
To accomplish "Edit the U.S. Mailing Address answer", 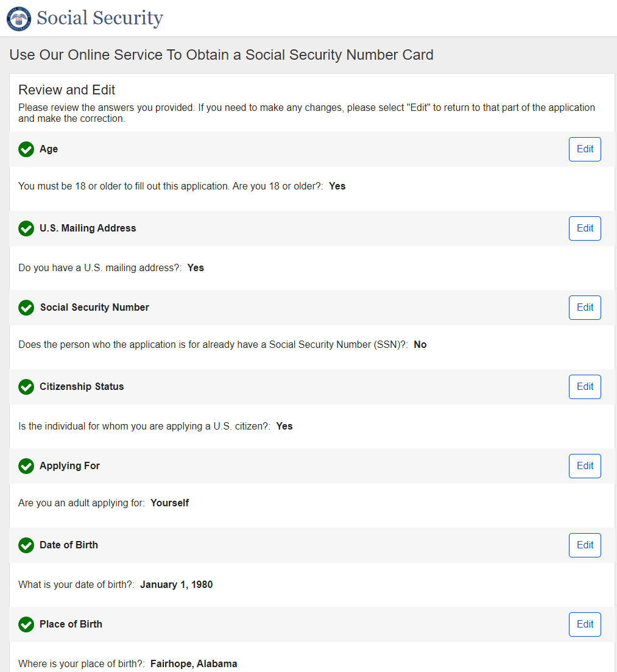I will point(585,228).
